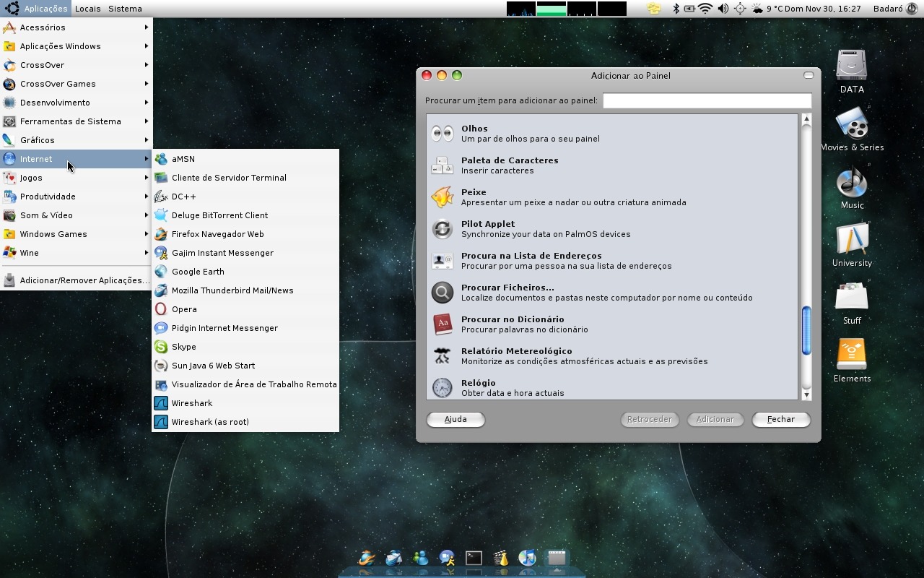Open the University desktop folder

pos(852,244)
